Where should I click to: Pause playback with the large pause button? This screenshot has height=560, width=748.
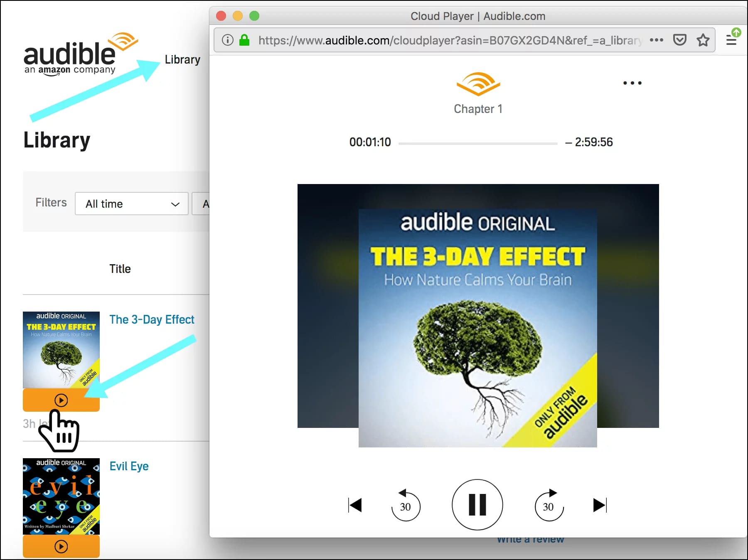tap(477, 505)
